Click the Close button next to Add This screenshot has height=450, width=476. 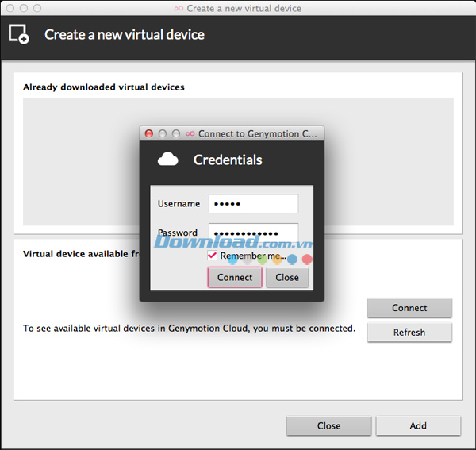tap(328, 426)
